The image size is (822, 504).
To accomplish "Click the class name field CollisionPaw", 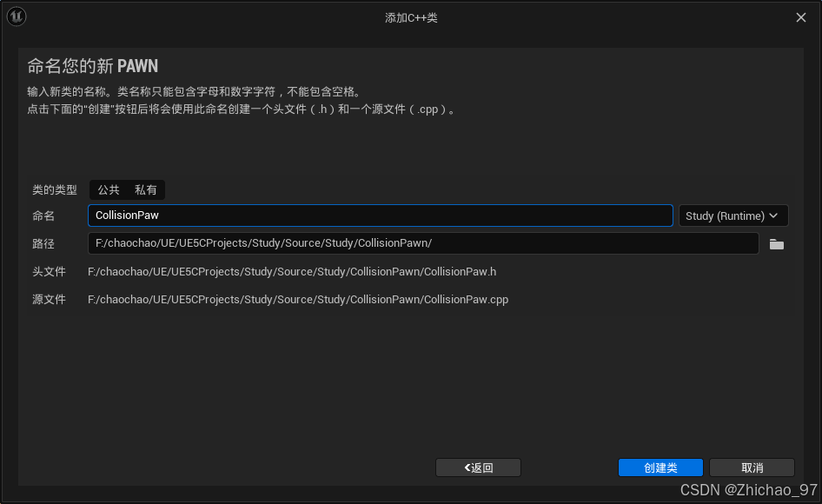I will click(380, 216).
